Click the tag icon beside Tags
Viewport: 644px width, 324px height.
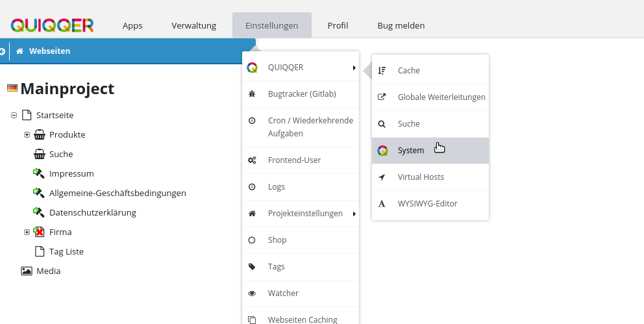pyautogui.click(x=252, y=267)
